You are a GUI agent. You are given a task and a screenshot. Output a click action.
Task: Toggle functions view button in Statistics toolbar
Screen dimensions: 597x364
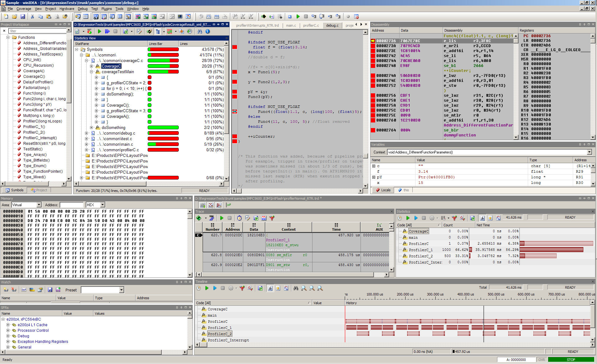[x=482, y=218]
